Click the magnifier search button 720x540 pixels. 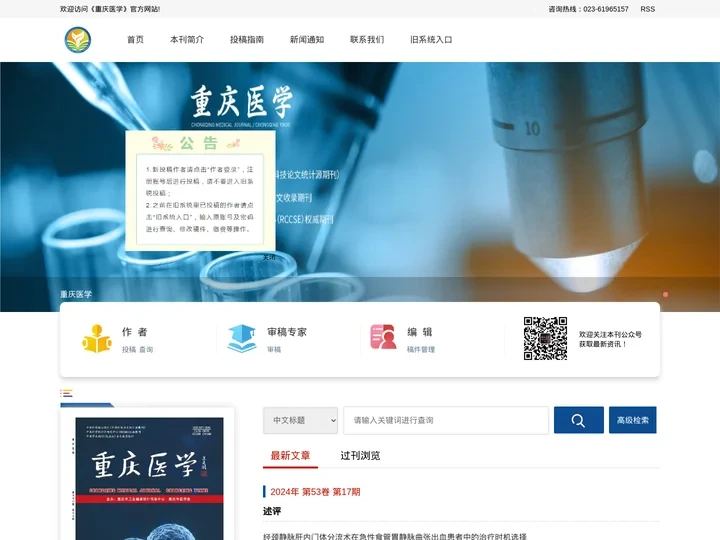579,420
